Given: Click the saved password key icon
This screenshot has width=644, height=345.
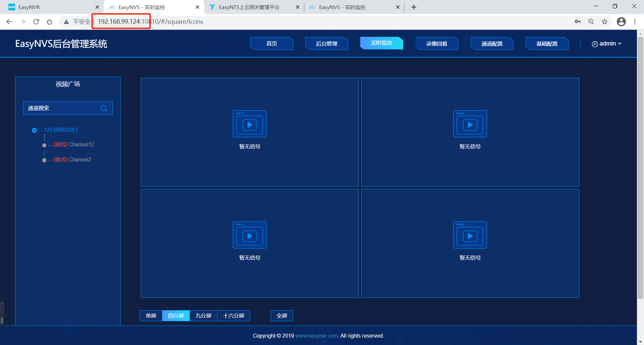Looking at the screenshot, I should pos(578,21).
